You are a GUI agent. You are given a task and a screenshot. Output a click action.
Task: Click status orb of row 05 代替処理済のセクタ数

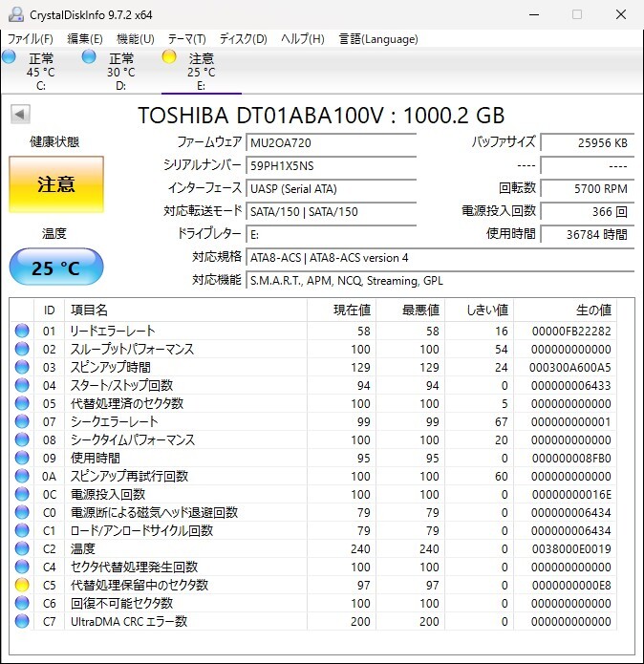click(x=22, y=403)
